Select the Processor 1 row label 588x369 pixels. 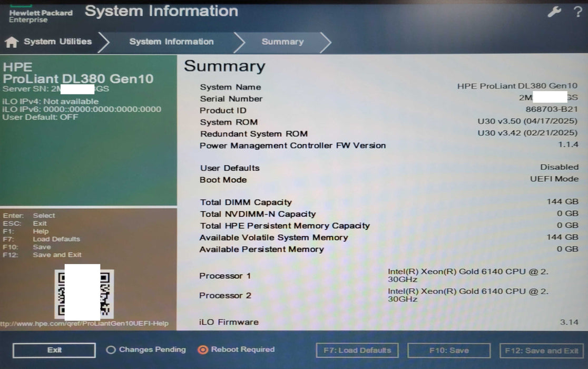[x=225, y=276]
